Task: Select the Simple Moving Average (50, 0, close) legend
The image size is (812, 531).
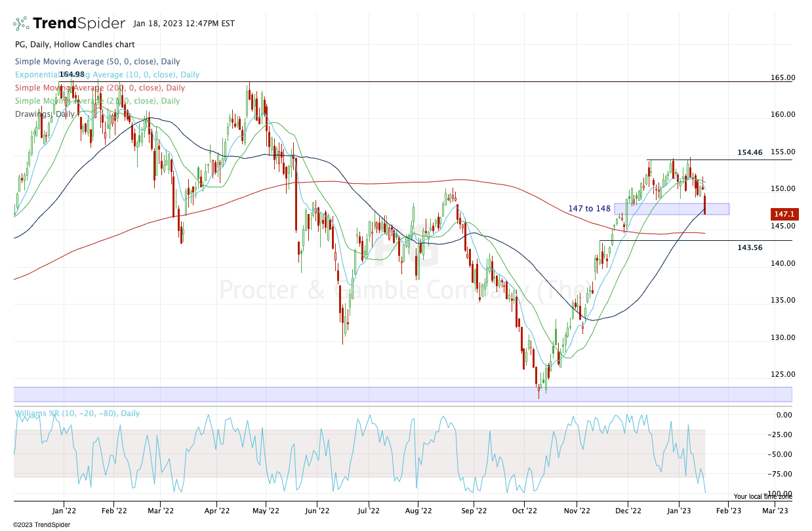Action: tap(97, 61)
